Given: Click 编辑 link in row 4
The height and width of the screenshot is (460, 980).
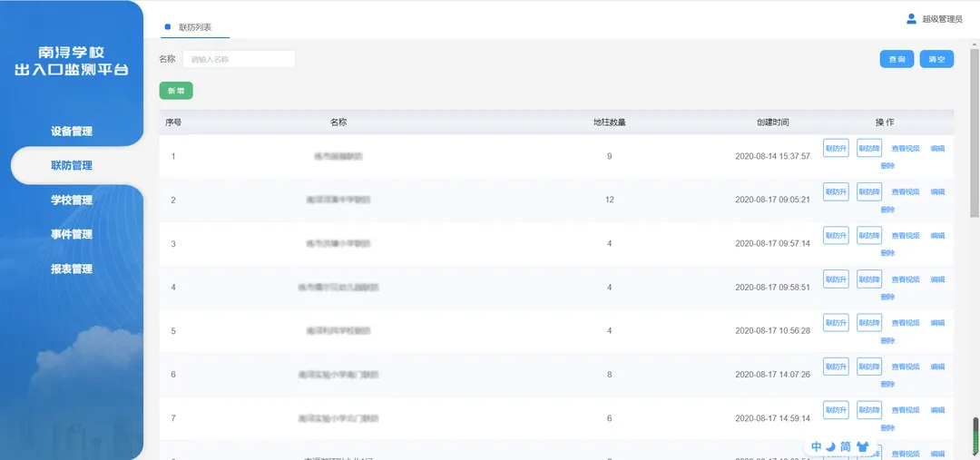Looking at the screenshot, I should click(937, 279).
